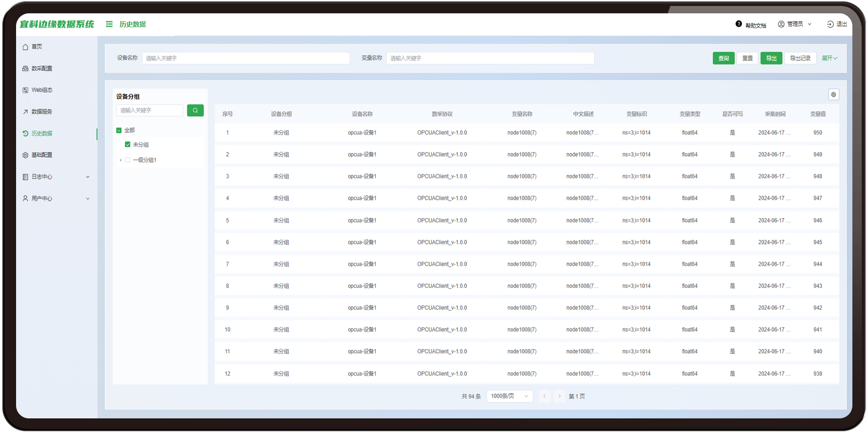This screenshot has height=434, width=868.
Task: Uncheck the 未分组 checkbox
Action: pos(128,145)
